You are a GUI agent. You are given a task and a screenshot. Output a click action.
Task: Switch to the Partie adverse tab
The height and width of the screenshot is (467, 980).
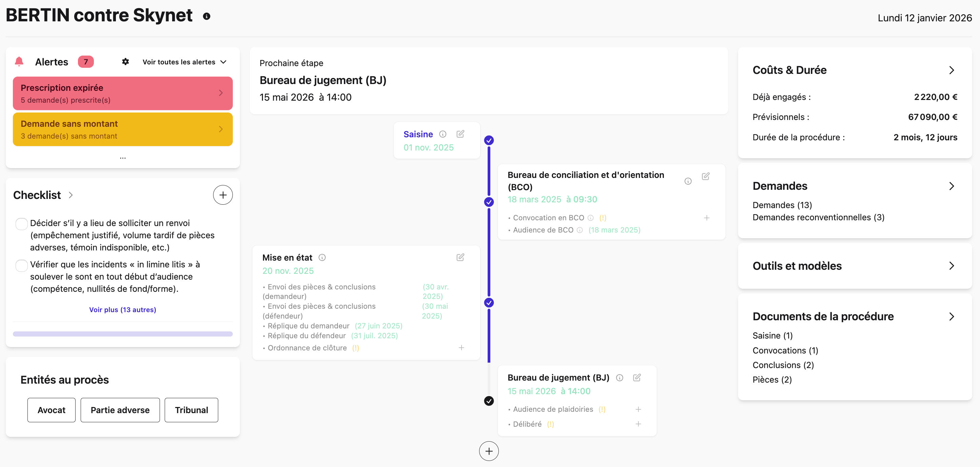[x=120, y=410]
